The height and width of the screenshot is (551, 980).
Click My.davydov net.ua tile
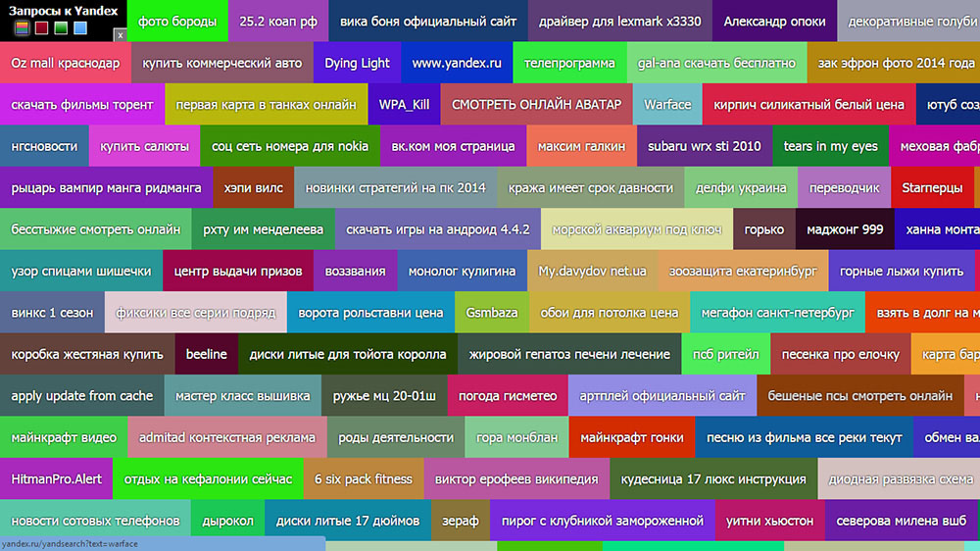tap(593, 271)
